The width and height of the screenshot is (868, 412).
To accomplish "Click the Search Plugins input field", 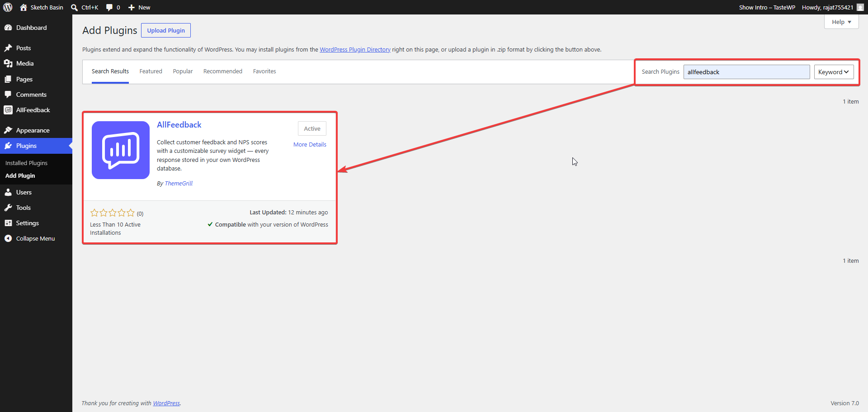I will point(746,72).
